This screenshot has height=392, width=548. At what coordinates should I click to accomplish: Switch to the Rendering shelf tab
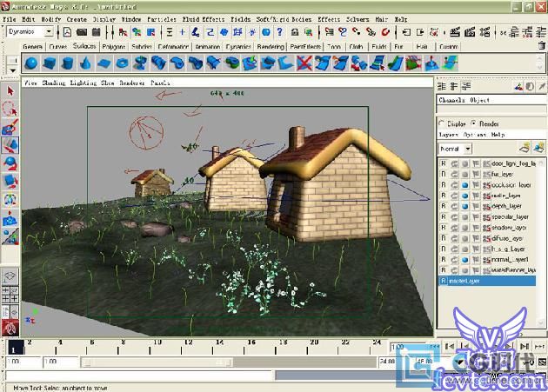271,46
